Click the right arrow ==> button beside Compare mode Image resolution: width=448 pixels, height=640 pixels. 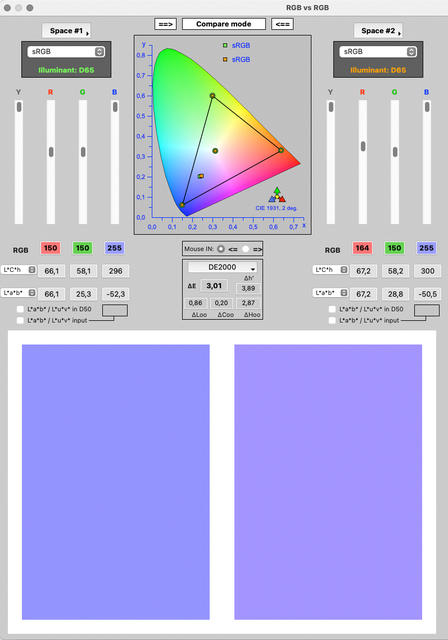[165, 24]
